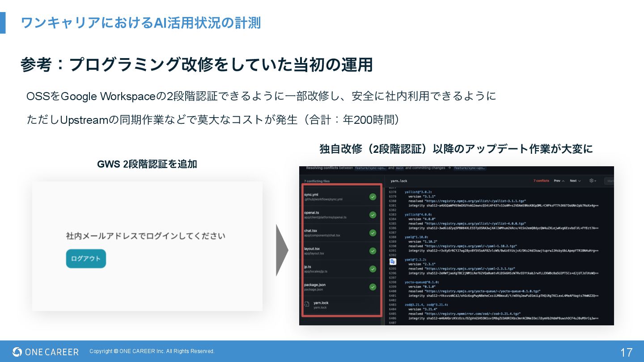Click the ONE CAREER logo in footer
The height and width of the screenshot is (362, 644).
[x=46, y=352]
